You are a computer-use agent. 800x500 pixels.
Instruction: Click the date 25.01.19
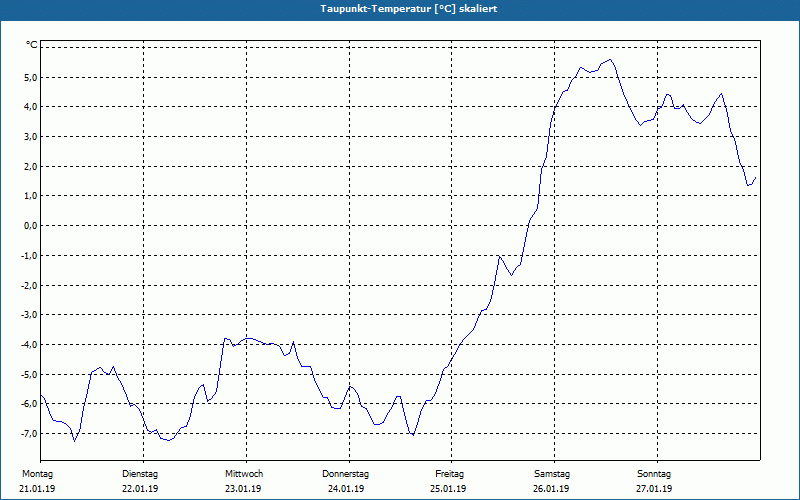pyautogui.click(x=447, y=489)
